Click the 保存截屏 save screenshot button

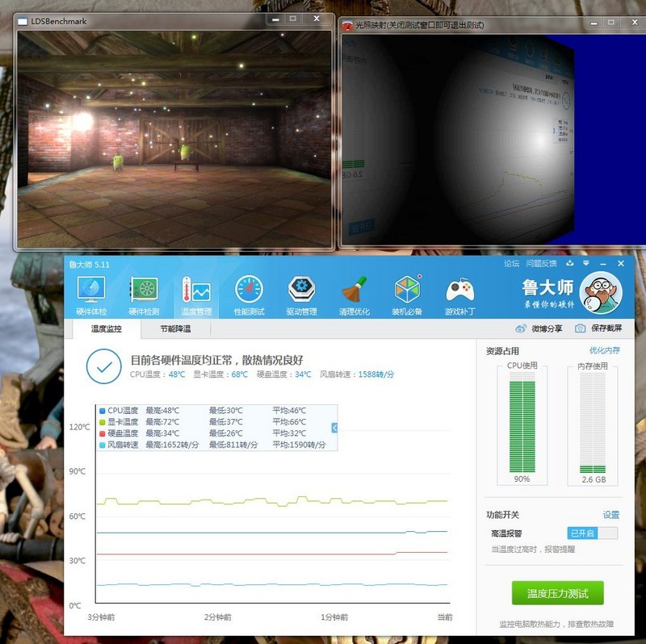click(598, 328)
